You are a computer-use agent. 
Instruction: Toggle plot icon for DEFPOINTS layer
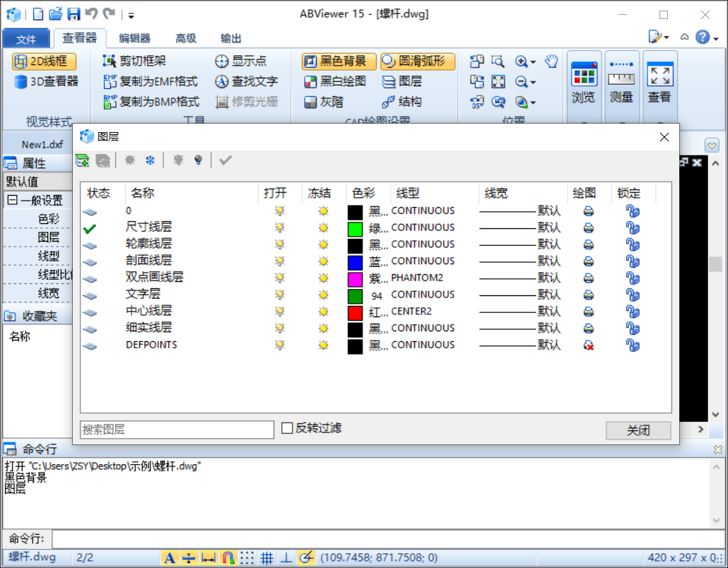pyautogui.click(x=589, y=345)
